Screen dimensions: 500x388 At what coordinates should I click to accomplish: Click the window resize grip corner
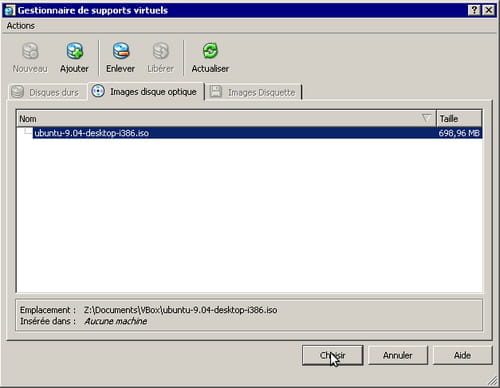coord(492,380)
